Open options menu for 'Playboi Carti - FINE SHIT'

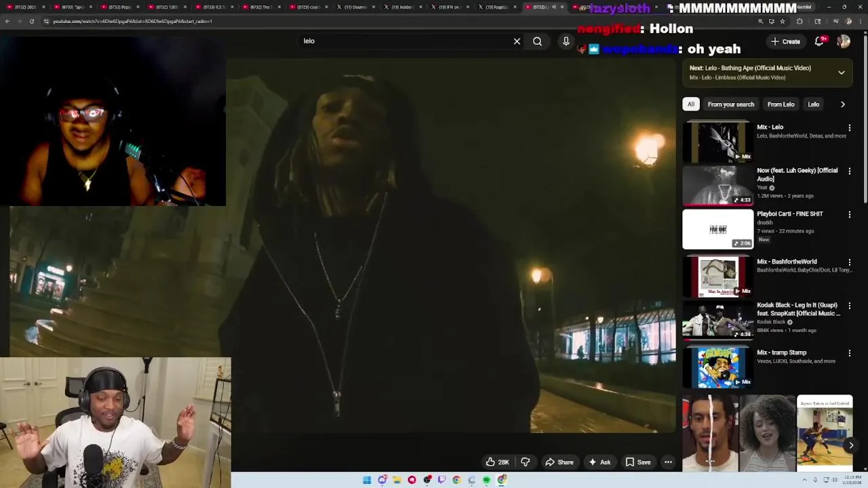[849, 215]
